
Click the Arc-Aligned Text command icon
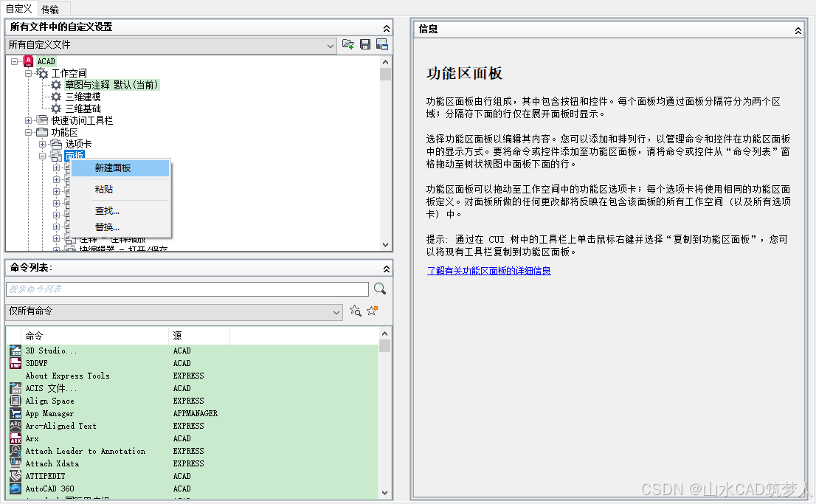pos(15,425)
